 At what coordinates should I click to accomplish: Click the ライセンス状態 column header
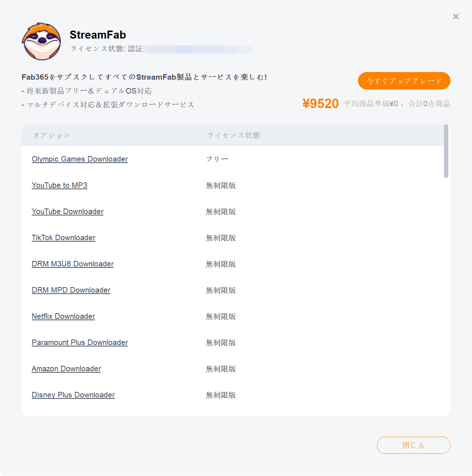click(233, 135)
